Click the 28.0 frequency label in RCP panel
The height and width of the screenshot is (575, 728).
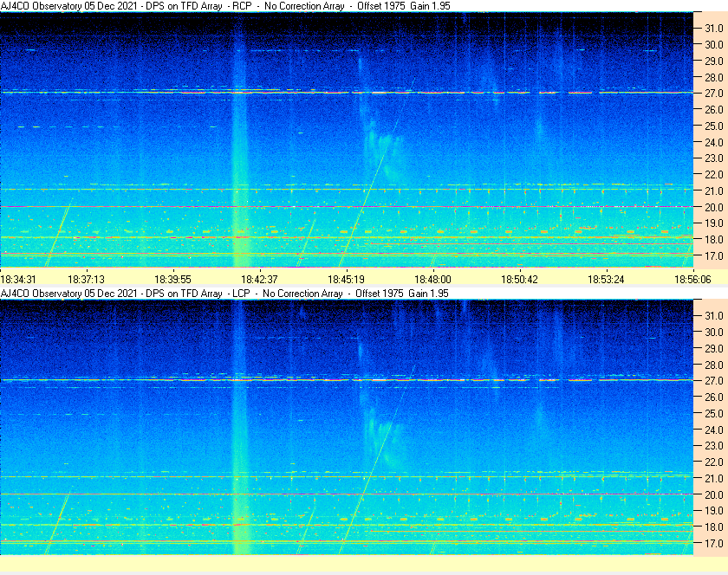point(714,77)
